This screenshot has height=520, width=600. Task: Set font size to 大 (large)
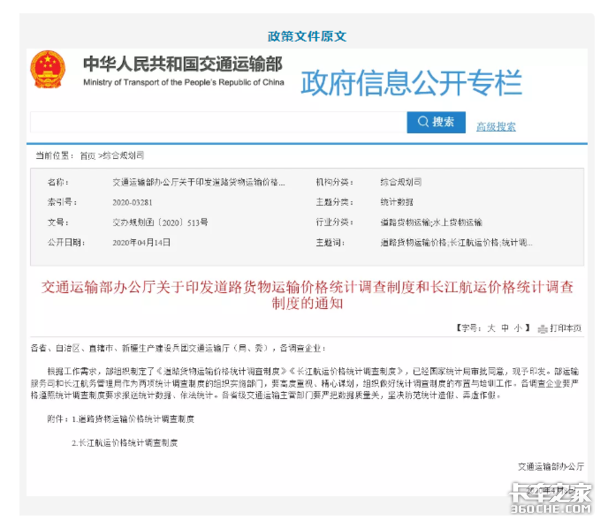point(491,327)
